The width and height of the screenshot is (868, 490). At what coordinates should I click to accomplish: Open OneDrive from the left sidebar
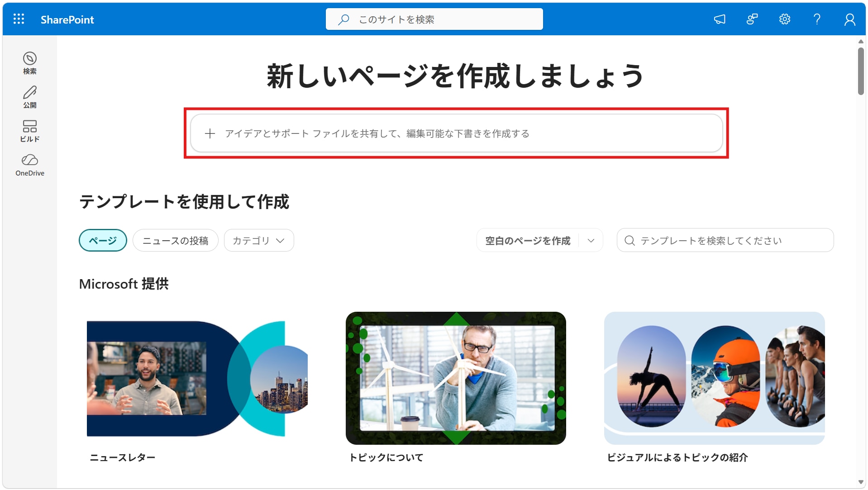[x=30, y=165]
